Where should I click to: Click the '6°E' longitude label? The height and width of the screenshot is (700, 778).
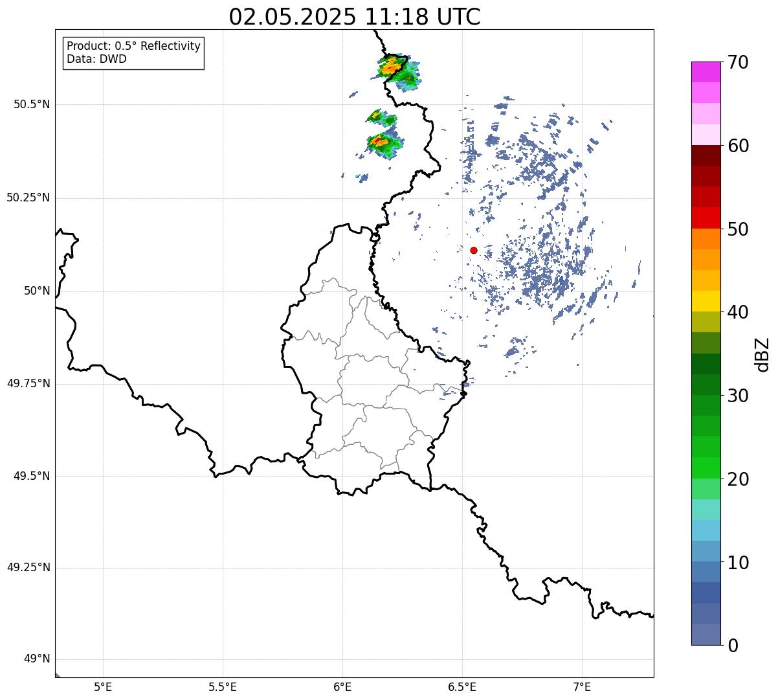point(342,686)
